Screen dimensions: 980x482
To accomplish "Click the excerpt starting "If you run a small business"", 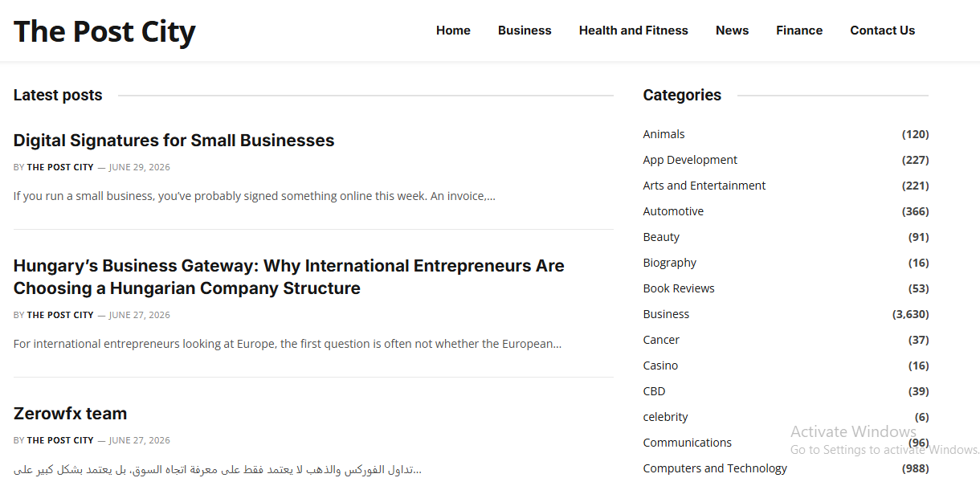I will (x=255, y=196).
